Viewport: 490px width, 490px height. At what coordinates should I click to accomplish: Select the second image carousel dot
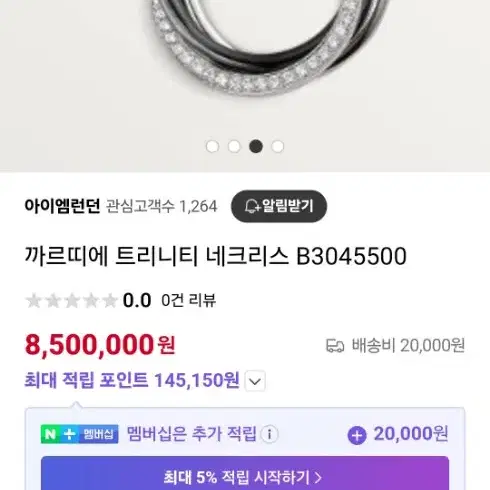click(x=234, y=146)
